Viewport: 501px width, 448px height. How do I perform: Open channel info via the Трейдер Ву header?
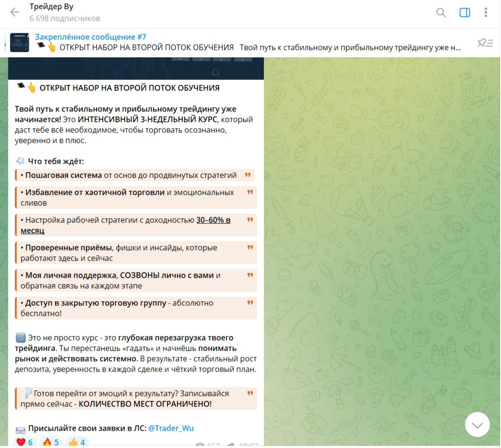[50, 7]
